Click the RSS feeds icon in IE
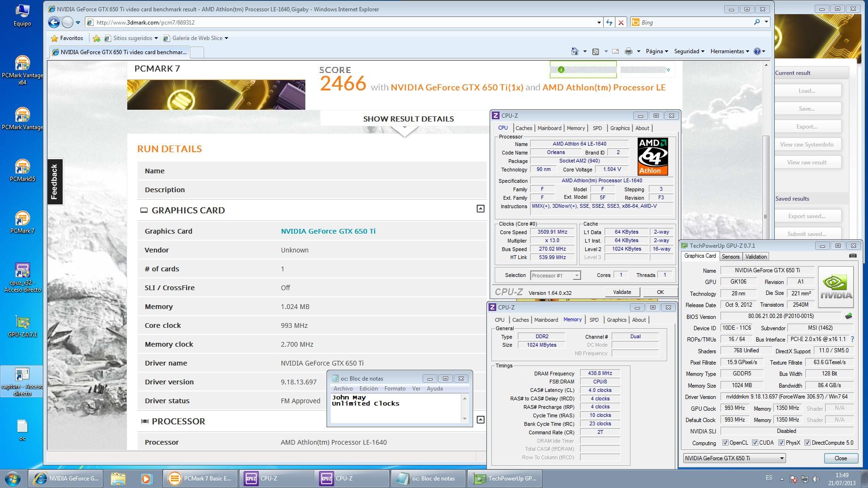This screenshot has width=868, height=488. (x=596, y=51)
